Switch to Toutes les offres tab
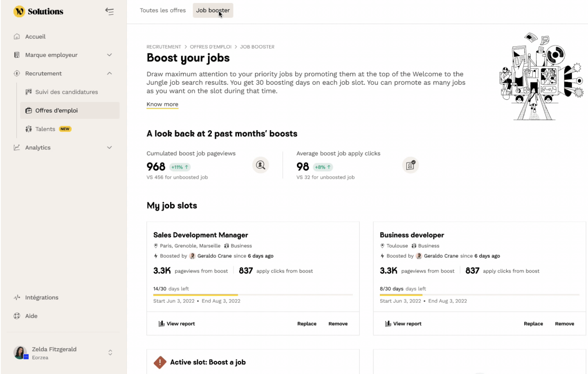588x374 pixels. tap(163, 10)
